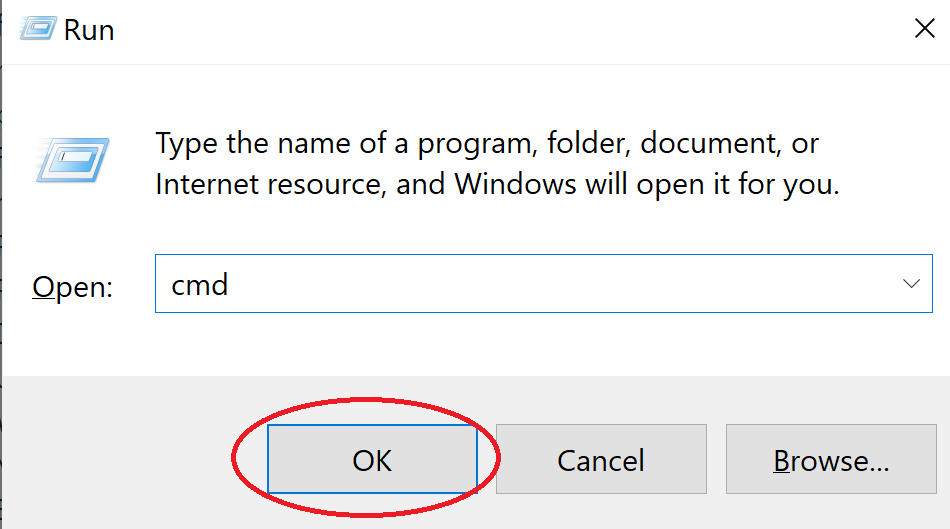
Task: Click the gray footer area beside the OK button
Action: click(x=121, y=459)
